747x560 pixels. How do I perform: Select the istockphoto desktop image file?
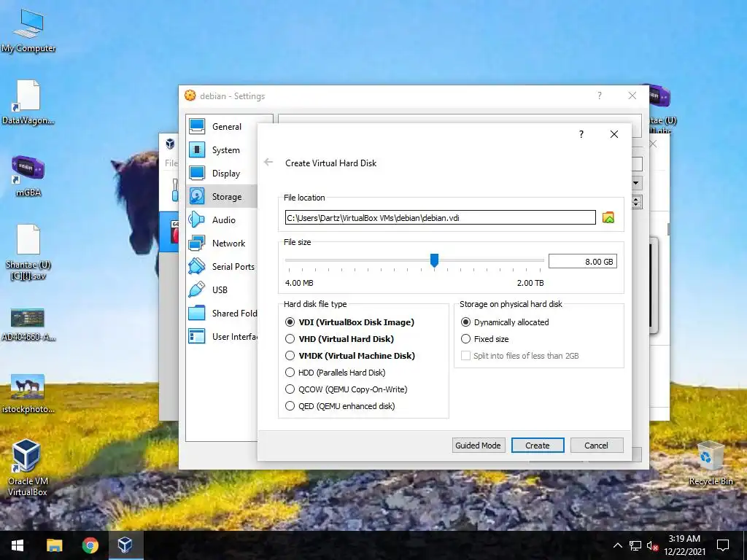click(x=28, y=394)
